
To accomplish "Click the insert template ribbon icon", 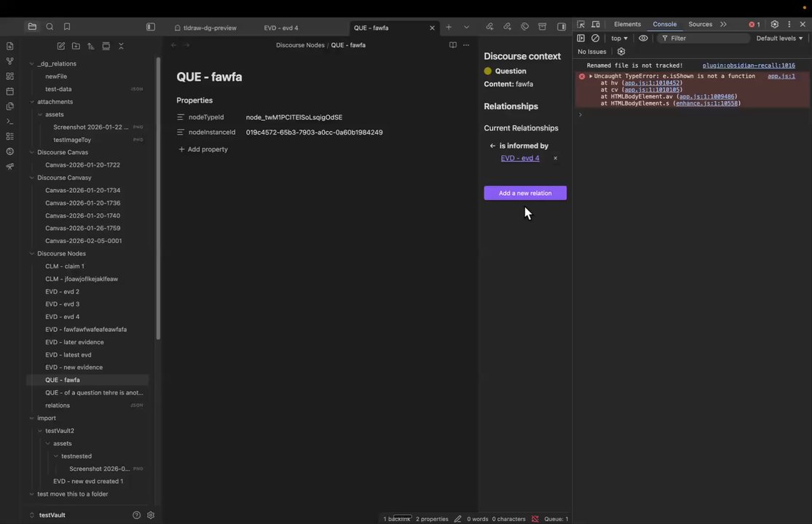I will click(x=10, y=106).
